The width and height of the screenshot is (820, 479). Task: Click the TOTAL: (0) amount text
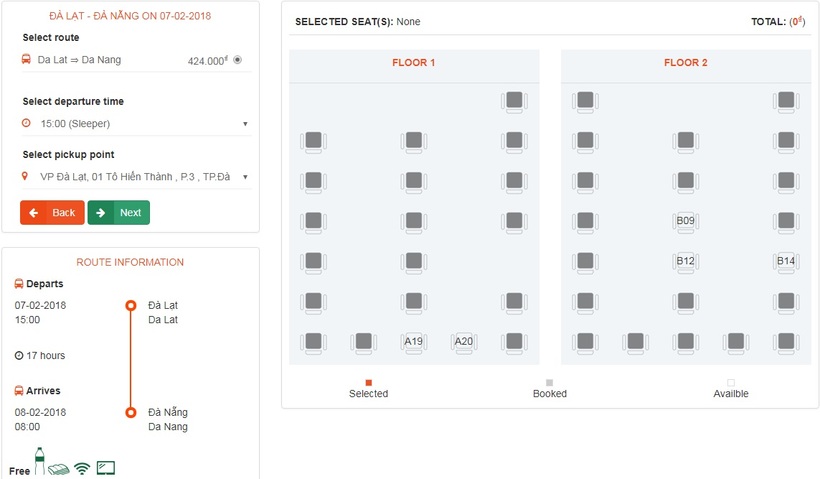[778, 22]
